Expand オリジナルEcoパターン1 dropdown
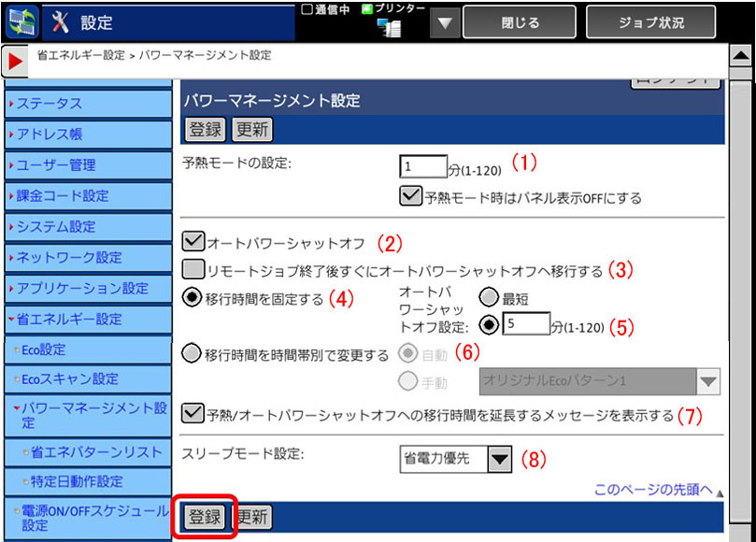The width and height of the screenshot is (756, 542). pyautogui.click(x=707, y=381)
